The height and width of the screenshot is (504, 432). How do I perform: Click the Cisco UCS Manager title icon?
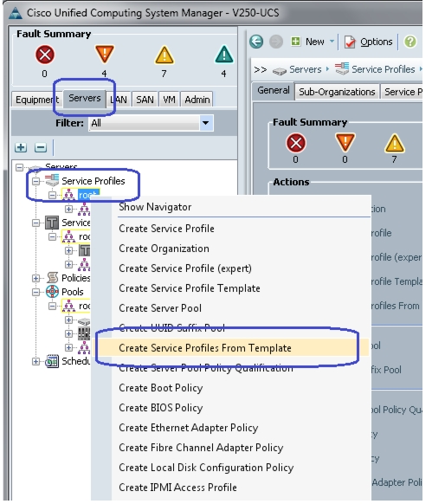tap(15, 13)
